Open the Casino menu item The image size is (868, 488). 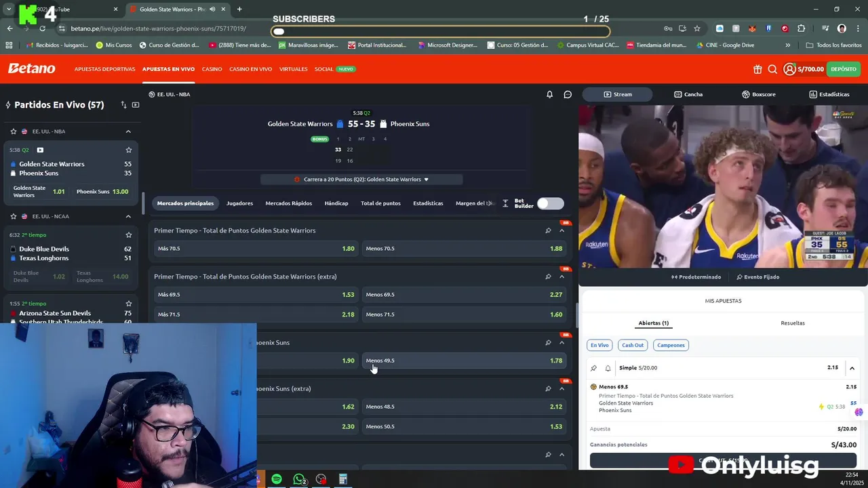coord(212,69)
